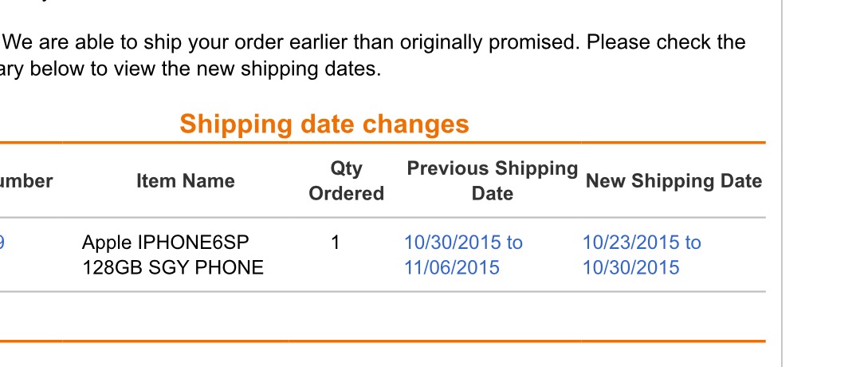Click the '10/30/2015 to' previous shipping date link
Image resolution: width=868 pixels, height=367 pixels.
463,243
